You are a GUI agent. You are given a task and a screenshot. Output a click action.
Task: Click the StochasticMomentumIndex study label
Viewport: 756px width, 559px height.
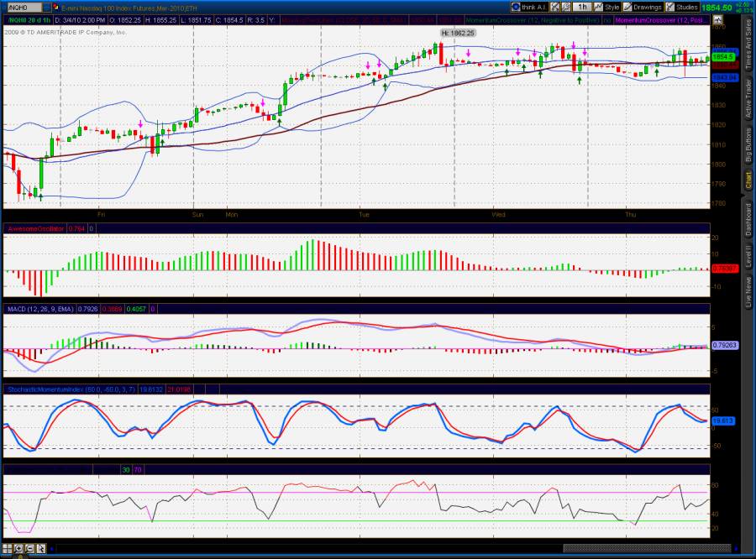pos(71,389)
